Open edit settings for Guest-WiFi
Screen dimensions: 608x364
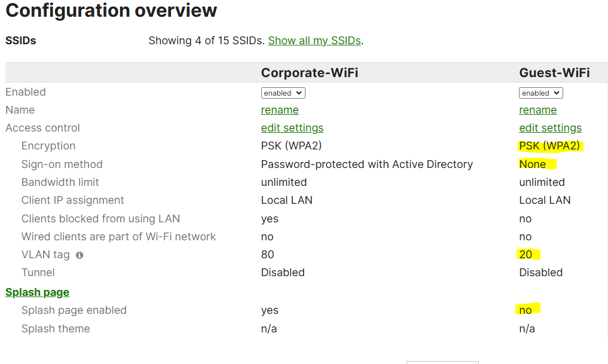550,128
